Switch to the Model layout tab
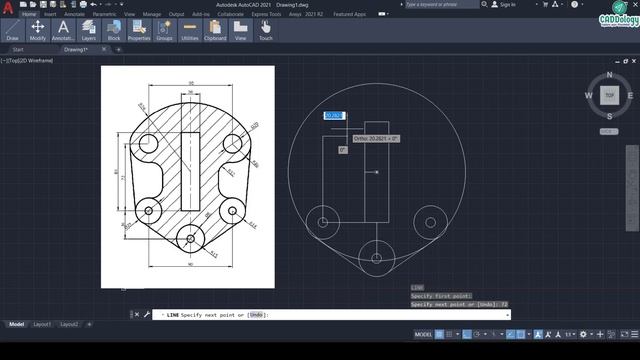Image resolution: width=640 pixels, height=360 pixels. point(16,324)
